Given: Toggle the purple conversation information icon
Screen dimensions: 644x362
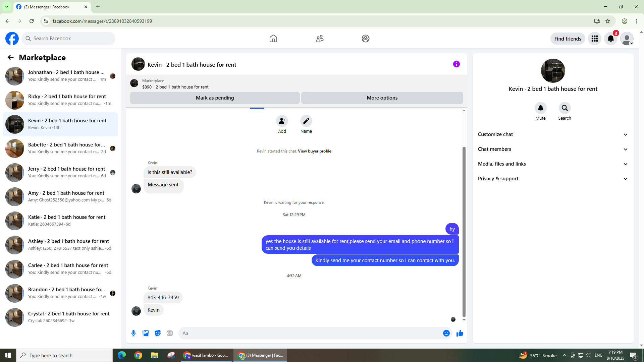Looking at the screenshot, I should tap(456, 64).
